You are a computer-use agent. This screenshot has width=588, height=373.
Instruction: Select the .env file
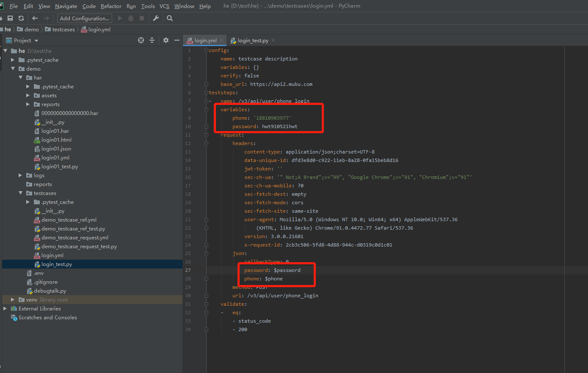(39, 273)
